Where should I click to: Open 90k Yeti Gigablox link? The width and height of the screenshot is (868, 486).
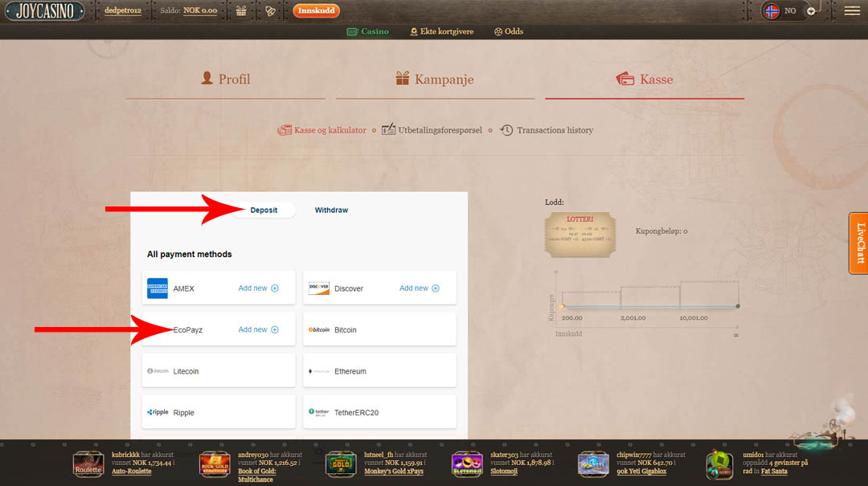pyautogui.click(x=641, y=471)
